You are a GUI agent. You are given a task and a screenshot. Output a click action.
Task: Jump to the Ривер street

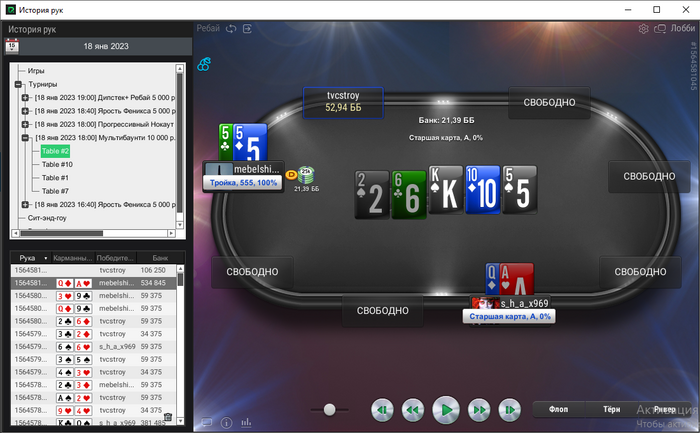[664, 409]
